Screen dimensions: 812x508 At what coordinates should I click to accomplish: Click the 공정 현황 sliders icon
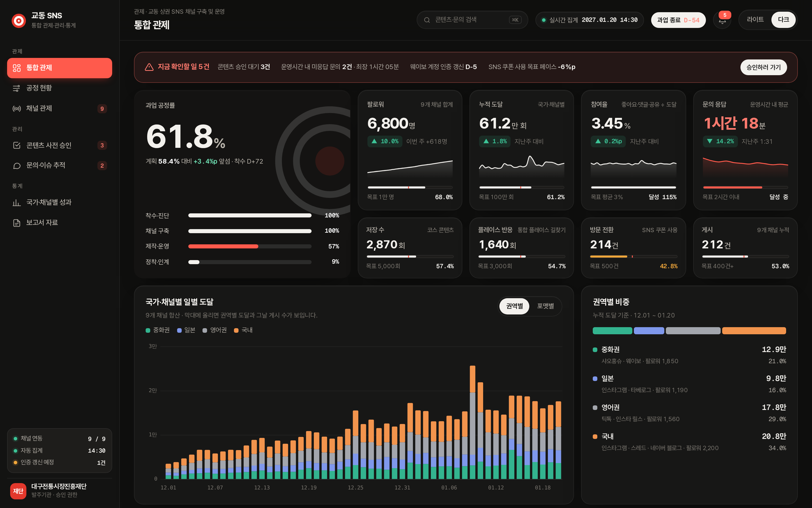(17, 88)
